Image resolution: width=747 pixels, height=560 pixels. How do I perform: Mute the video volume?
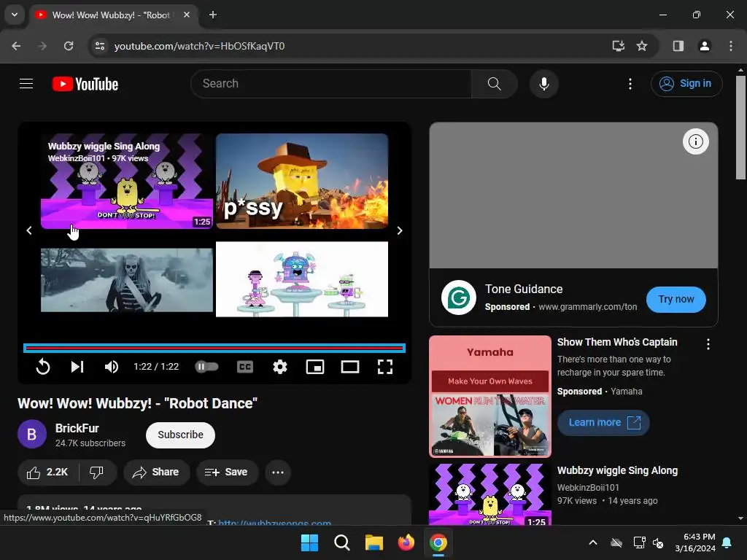pyautogui.click(x=112, y=367)
